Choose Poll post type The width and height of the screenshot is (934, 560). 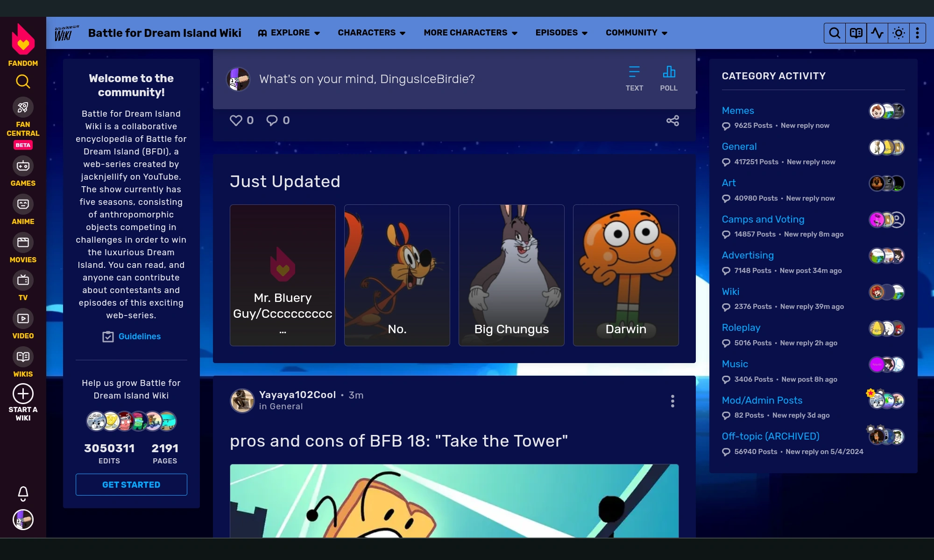coord(668,78)
